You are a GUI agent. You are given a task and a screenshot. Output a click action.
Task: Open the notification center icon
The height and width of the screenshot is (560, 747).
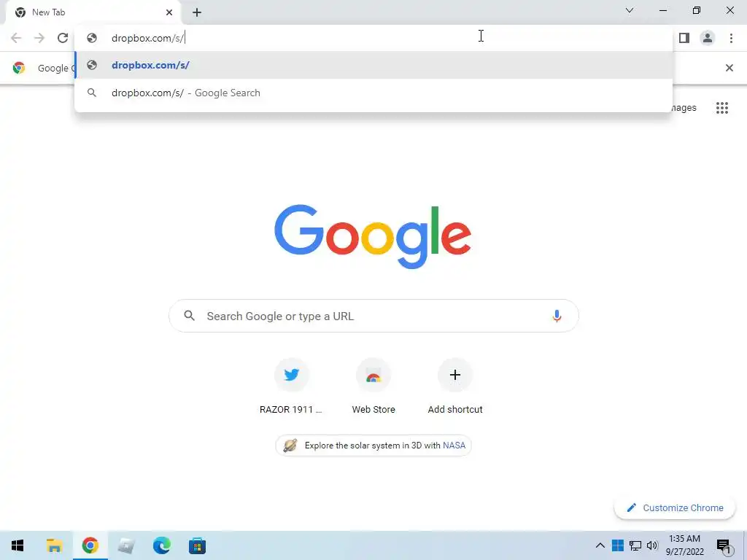tap(724, 547)
